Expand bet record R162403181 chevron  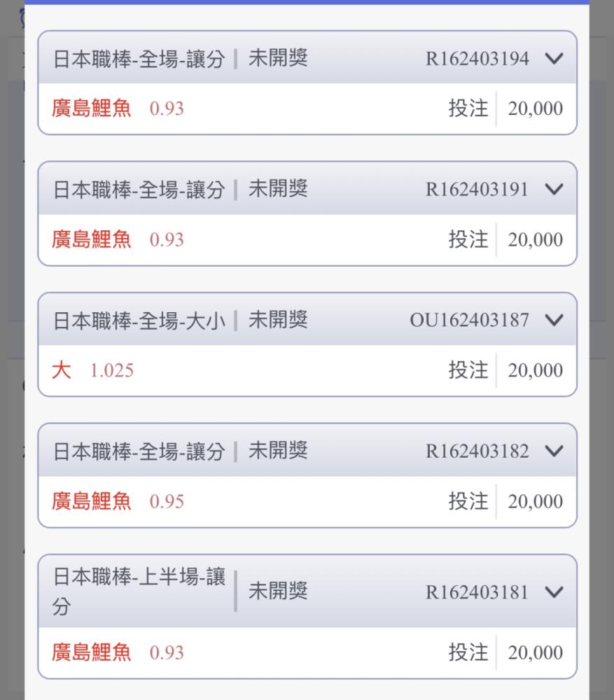pos(554,592)
